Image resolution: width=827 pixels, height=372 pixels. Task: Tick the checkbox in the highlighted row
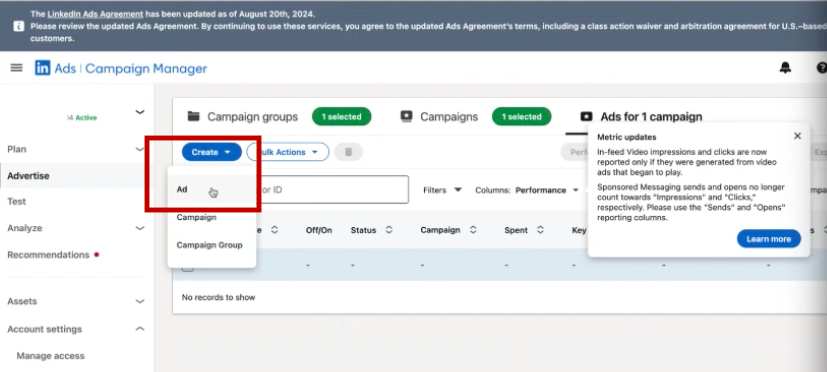(188, 268)
